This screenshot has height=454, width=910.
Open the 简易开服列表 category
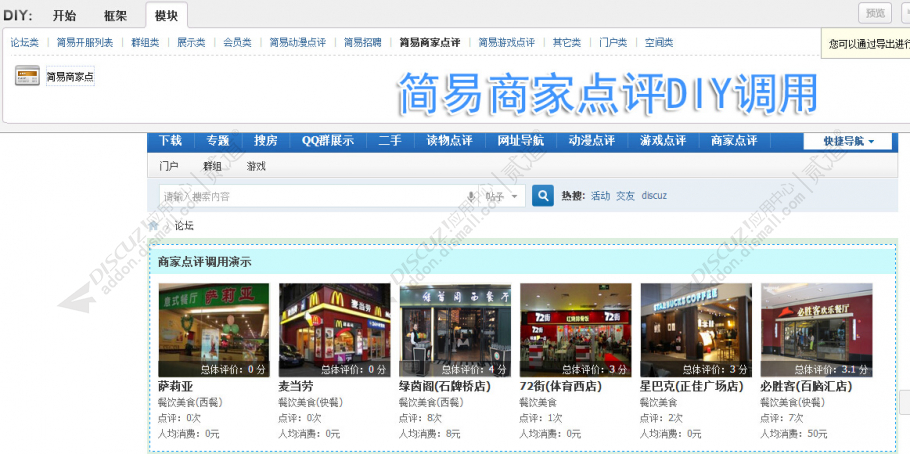point(85,42)
